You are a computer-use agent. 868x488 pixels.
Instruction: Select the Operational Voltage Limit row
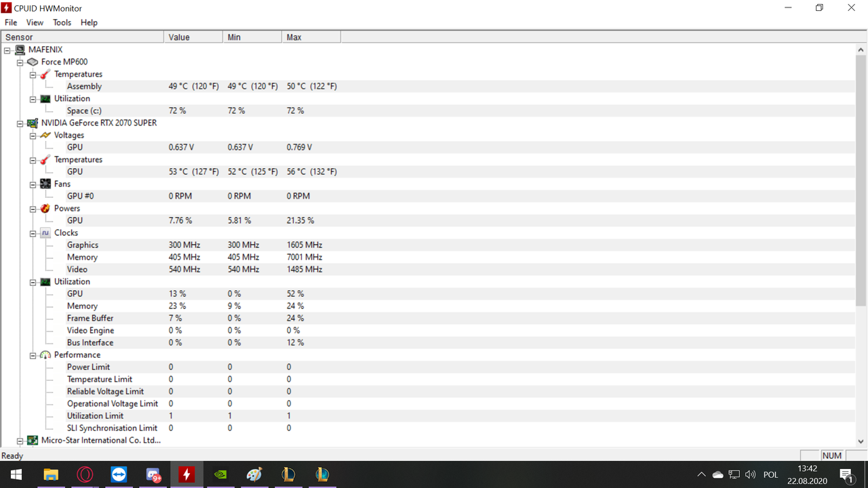click(428, 403)
